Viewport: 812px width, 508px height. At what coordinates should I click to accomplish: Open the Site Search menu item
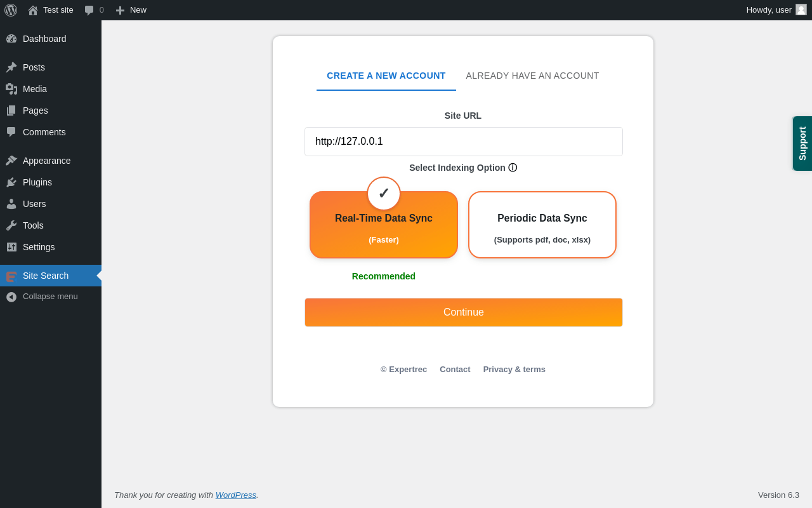coord(51,276)
